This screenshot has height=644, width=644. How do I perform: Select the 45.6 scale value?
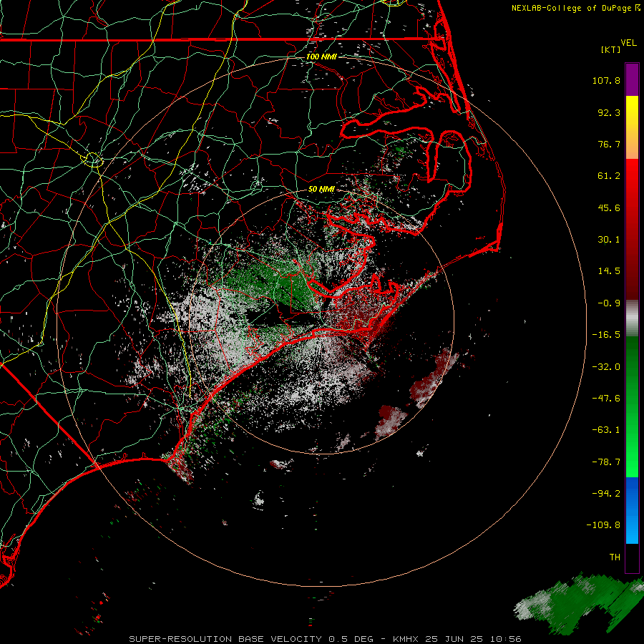(609, 208)
